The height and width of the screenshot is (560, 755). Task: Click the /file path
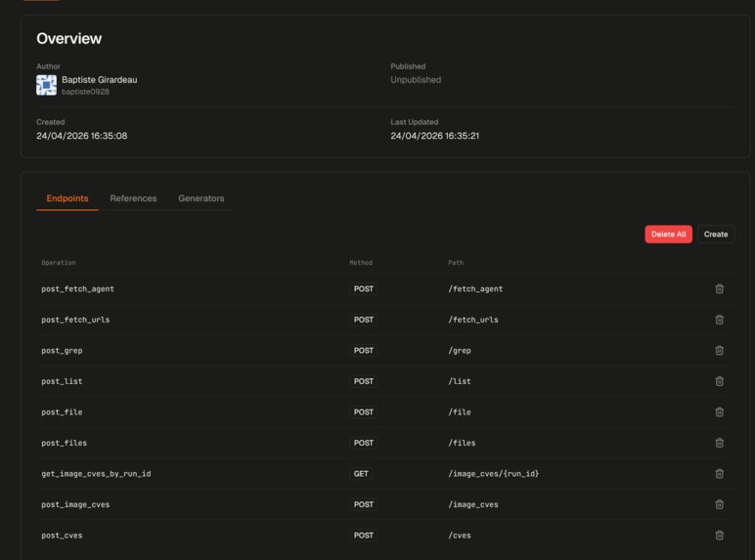(460, 412)
